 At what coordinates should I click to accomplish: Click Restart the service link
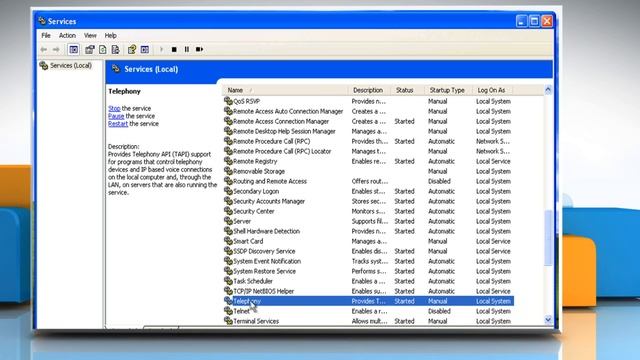click(118, 124)
